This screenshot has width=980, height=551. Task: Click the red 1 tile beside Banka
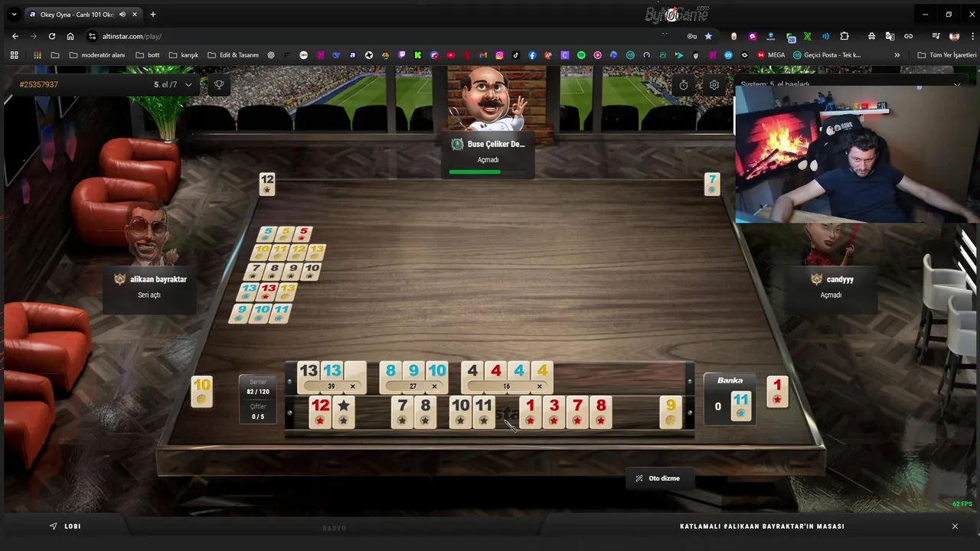coord(777,391)
